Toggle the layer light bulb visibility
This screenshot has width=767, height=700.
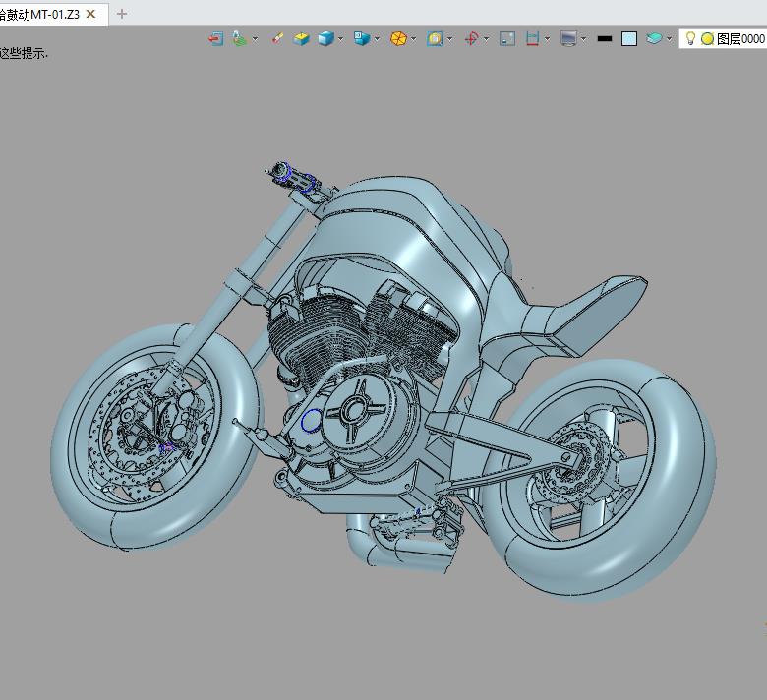tap(690, 39)
